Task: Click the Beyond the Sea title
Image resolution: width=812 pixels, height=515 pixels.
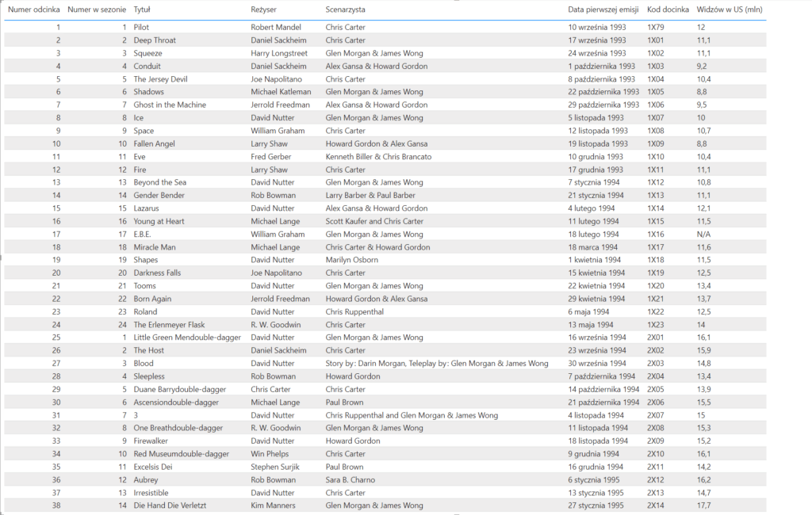Action: pos(160,183)
